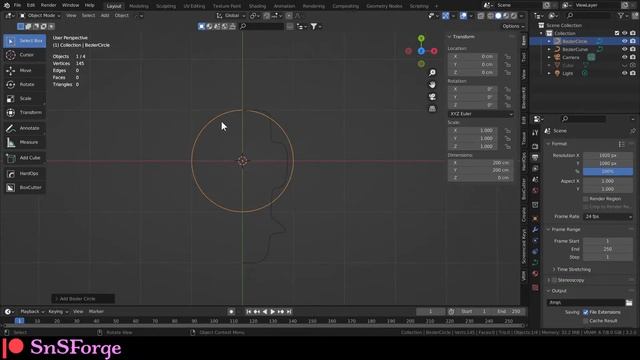
Task: Select the Cursor tool
Action: [x=24, y=55]
